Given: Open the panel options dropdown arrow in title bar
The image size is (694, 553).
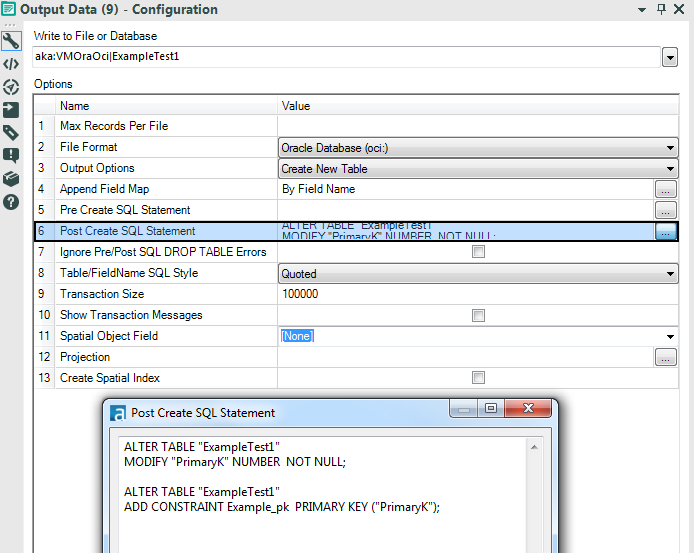Looking at the screenshot, I should pos(642,10).
